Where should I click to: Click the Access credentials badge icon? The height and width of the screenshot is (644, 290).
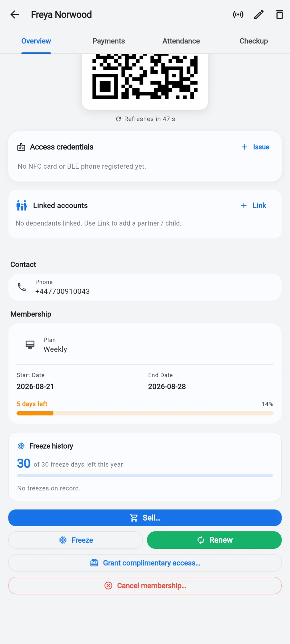coord(21,147)
